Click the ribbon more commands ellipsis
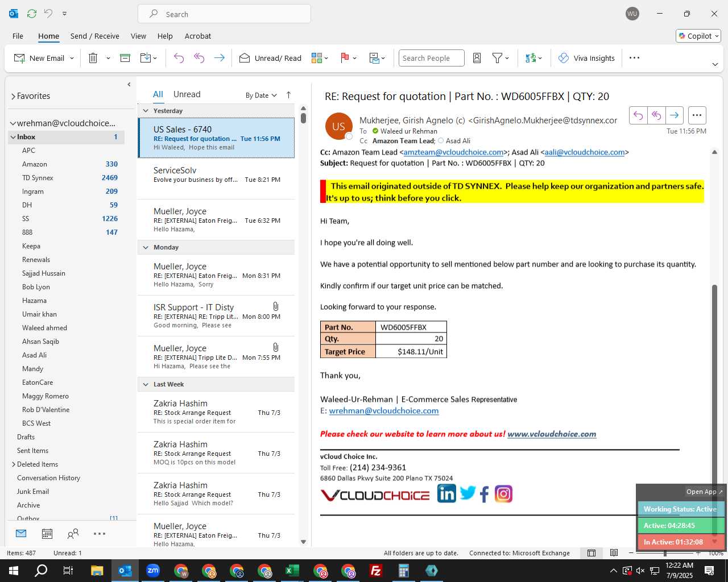Viewport: 728px width, 582px height. [x=635, y=58]
